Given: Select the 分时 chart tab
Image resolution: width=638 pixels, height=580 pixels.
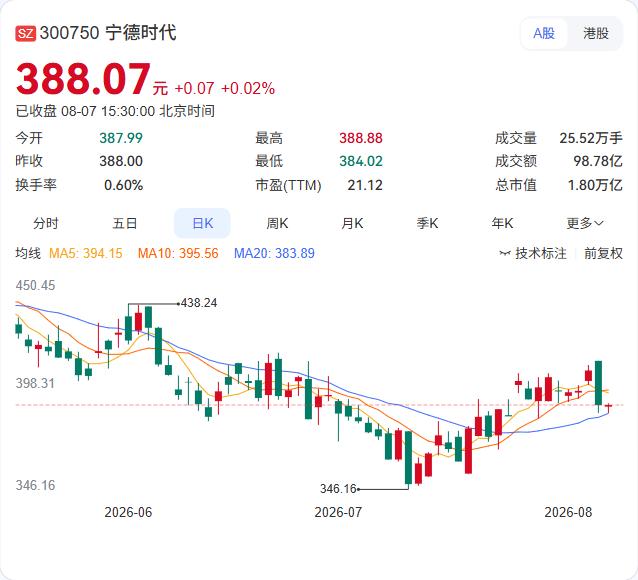Looking at the screenshot, I should point(46,223).
